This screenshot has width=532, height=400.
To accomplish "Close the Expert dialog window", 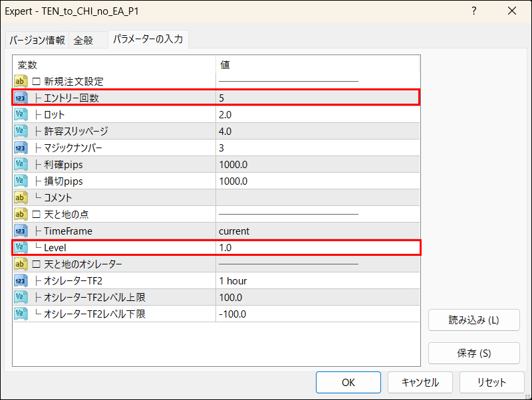I will (x=512, y=11).
